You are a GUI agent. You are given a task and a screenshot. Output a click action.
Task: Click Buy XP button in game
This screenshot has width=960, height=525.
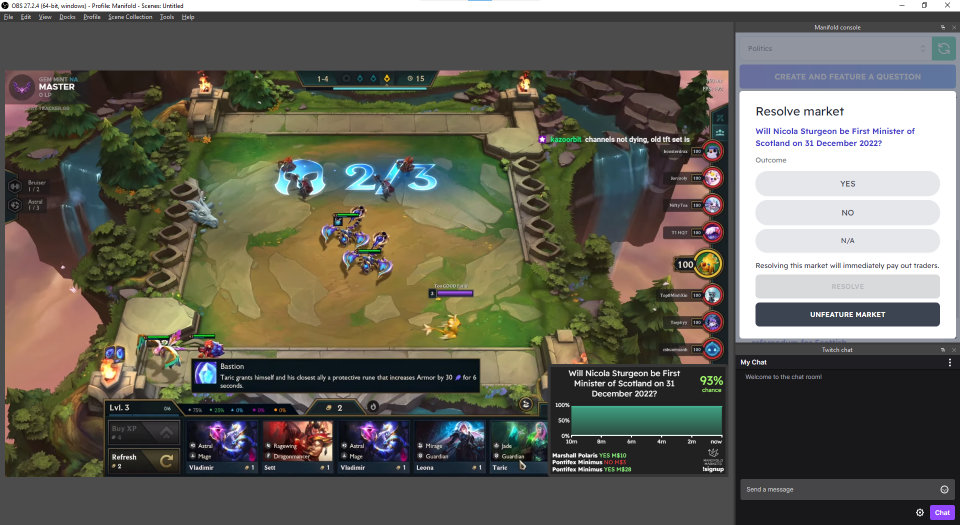point(144,433)
